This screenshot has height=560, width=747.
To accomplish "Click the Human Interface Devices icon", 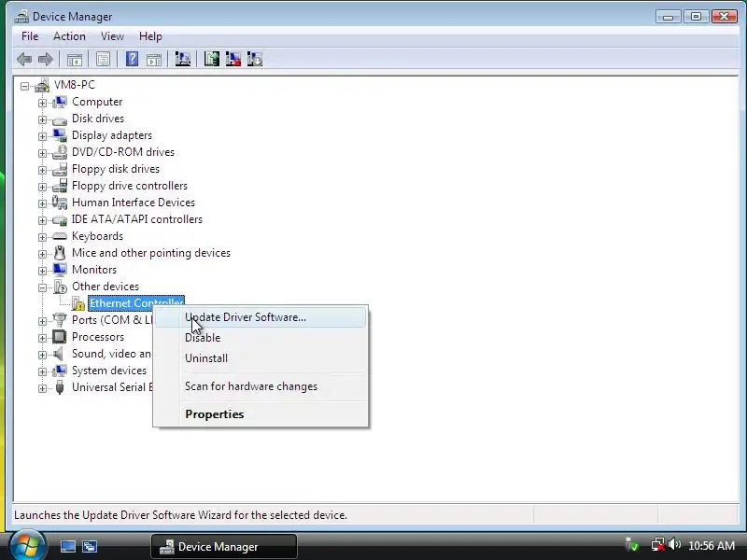I will [x=60, y=203].
